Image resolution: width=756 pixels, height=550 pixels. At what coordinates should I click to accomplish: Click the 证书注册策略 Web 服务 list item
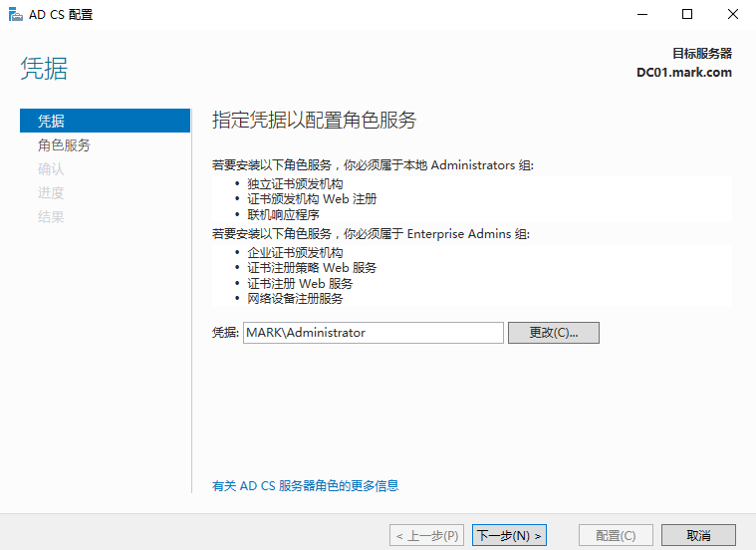pos(312,268)
